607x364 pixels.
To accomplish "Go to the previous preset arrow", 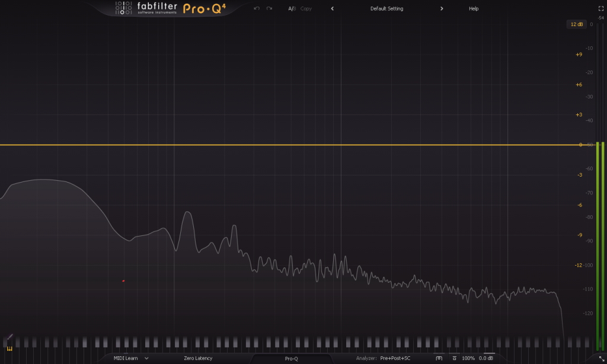I will [332, 8].
